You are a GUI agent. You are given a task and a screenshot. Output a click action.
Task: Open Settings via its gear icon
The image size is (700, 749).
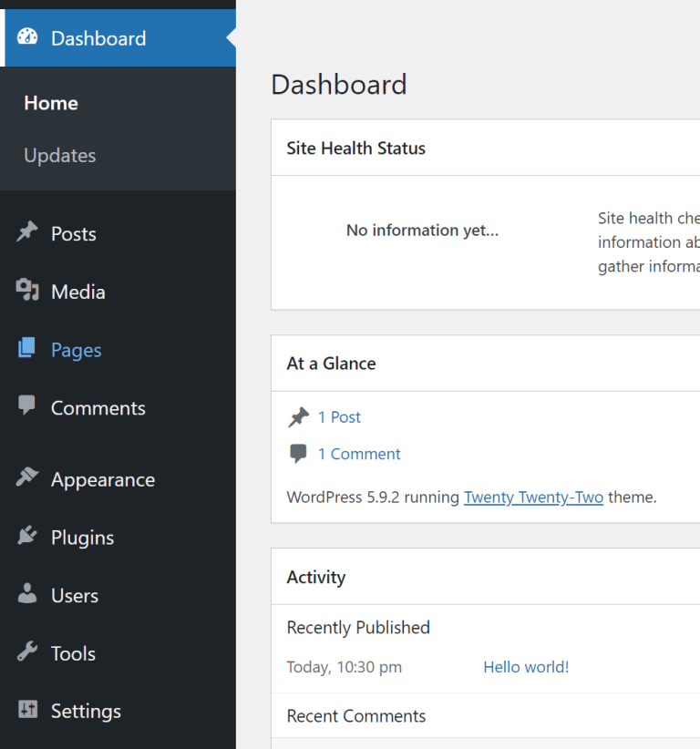click(28, 711)
